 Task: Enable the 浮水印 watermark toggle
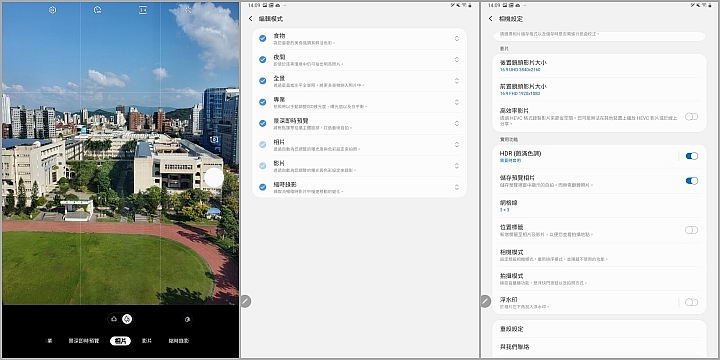pos(691,302)
